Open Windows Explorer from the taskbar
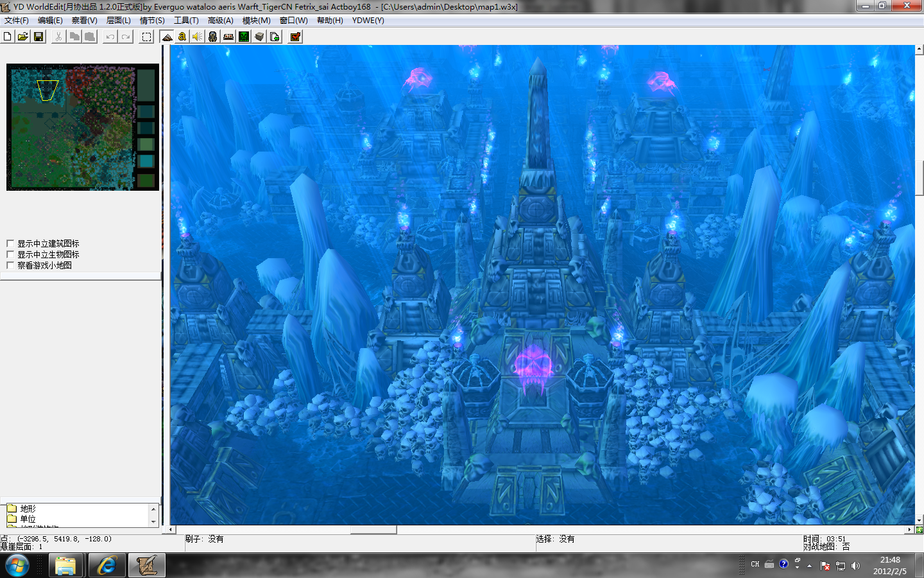Screen dimensions: 924x578 point(65,566)
